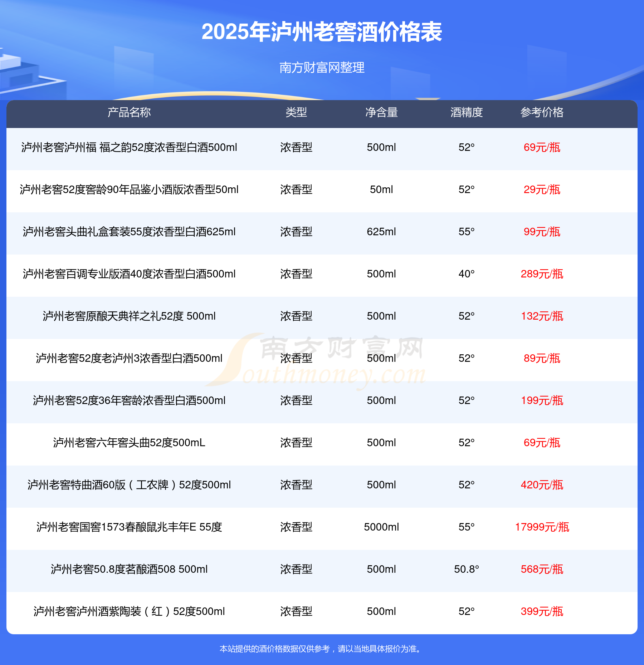The image size is (644, 665).
Task: Click product "泸州老窖特曲酒60版（工农牌）52度500ml"
Action: tap(129, 485)
